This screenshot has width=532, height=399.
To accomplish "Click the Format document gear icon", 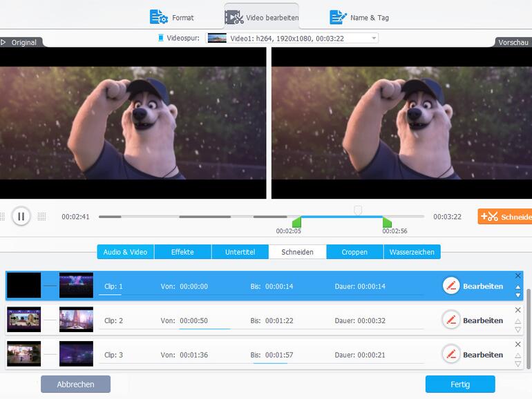I will point(159,17).
